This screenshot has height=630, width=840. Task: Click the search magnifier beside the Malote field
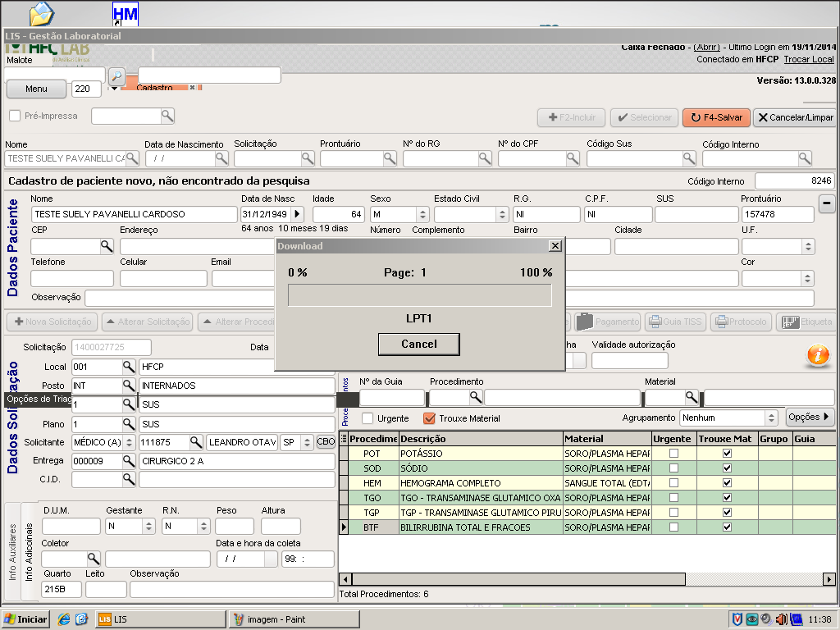tap(116, 76)
